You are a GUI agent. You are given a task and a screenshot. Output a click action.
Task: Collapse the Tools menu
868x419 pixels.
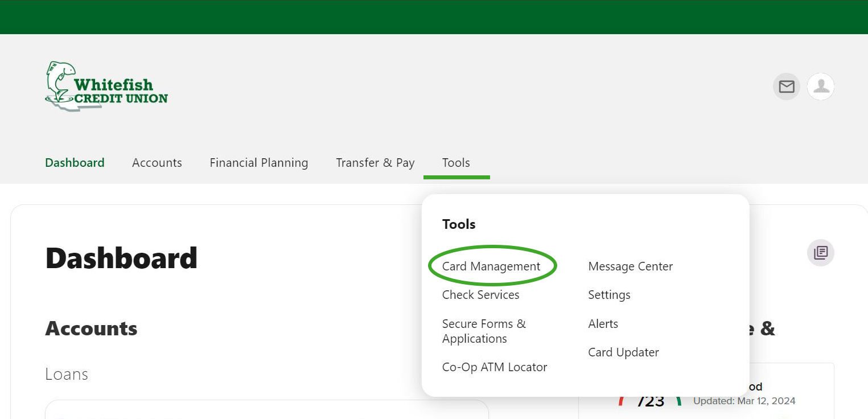[456, 163]
